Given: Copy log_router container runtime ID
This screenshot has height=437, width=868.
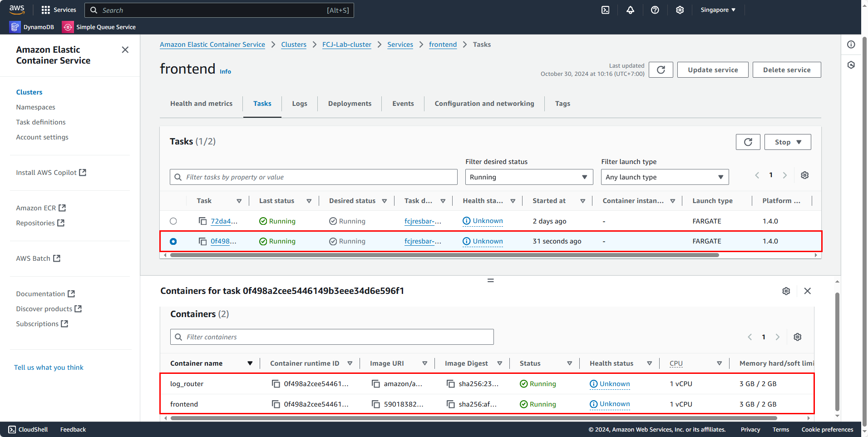Looking at the screenshot, I should coord(276,384).
